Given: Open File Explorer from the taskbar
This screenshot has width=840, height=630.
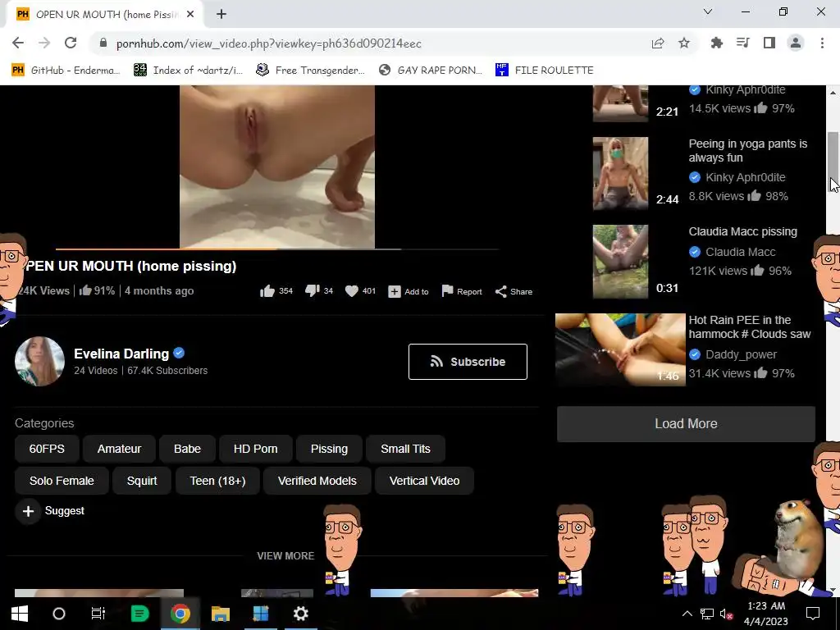Looking at the screenshot, I should [220, 614].
